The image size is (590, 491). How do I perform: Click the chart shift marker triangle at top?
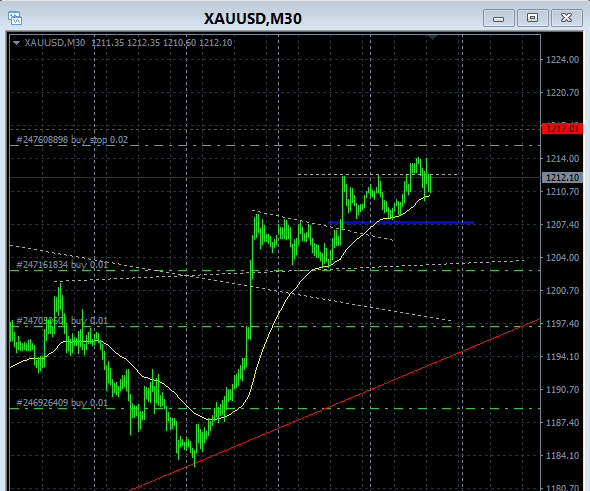tap(432, 37)
